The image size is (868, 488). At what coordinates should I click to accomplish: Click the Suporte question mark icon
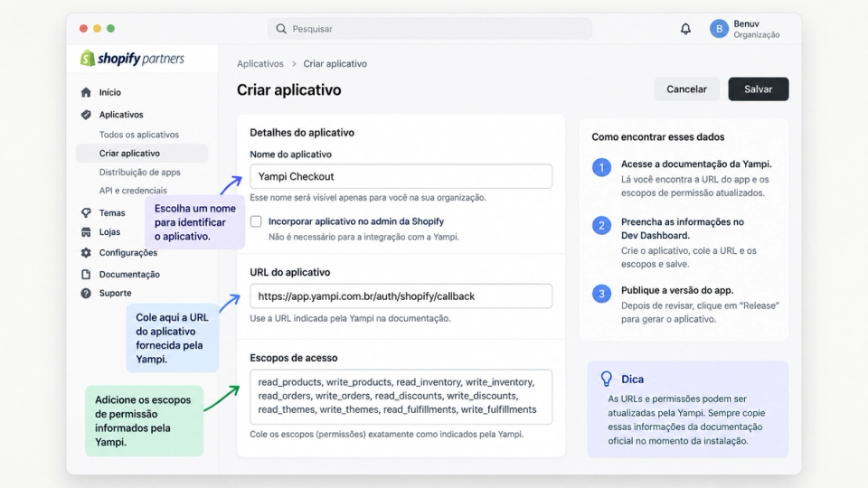click(86, 293)
